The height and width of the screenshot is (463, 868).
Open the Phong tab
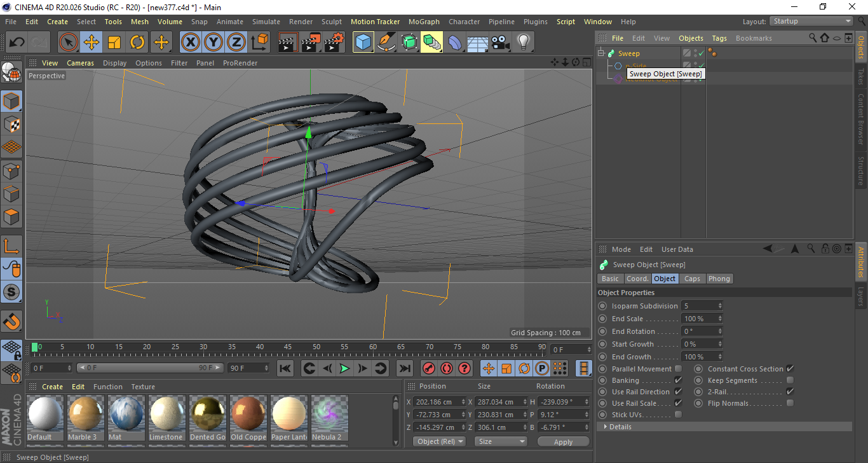click(x=719, y=279)
